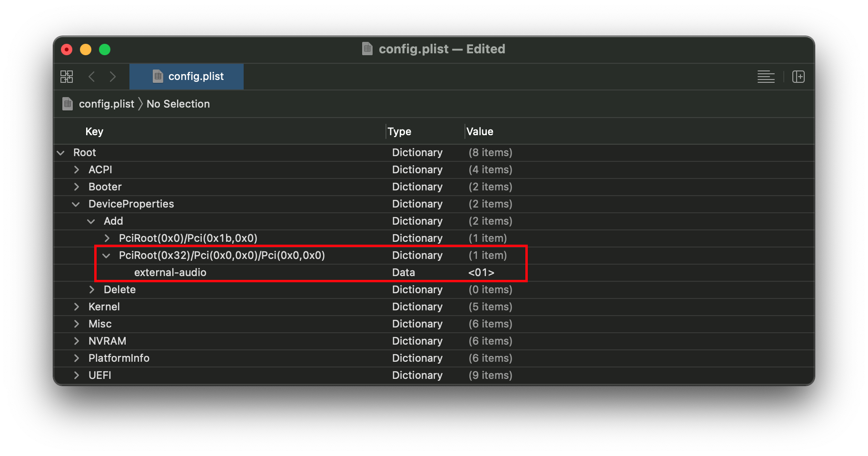Go forward using the right arrow

113,77
